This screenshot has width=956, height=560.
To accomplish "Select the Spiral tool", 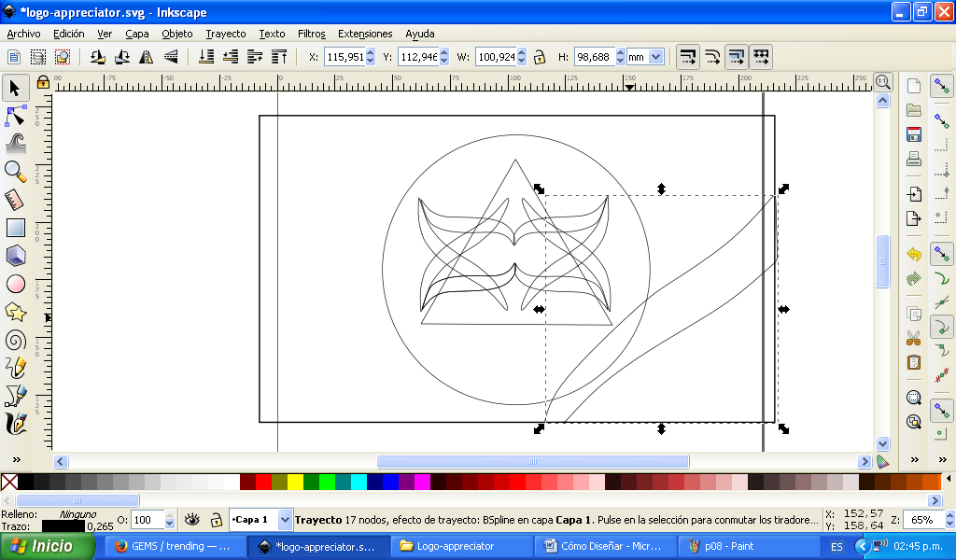I will pos(15,340).
